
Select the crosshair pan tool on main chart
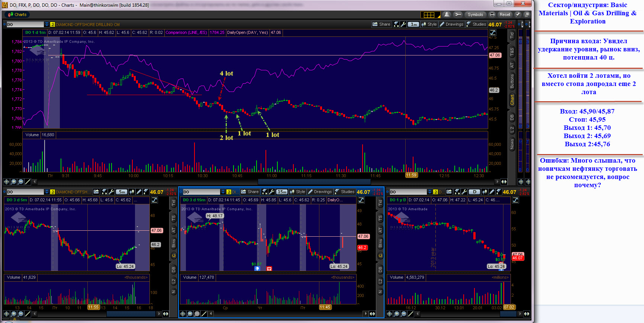coord(6,182)
